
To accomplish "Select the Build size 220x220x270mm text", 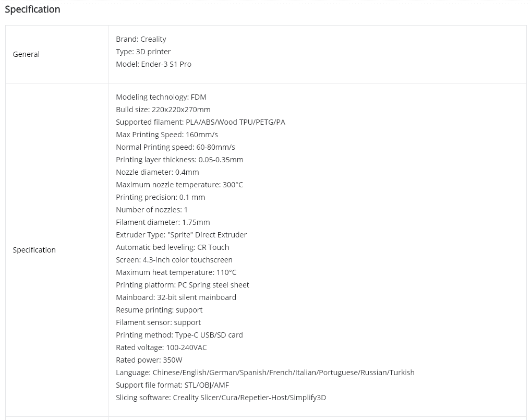I will click(163, 110).
